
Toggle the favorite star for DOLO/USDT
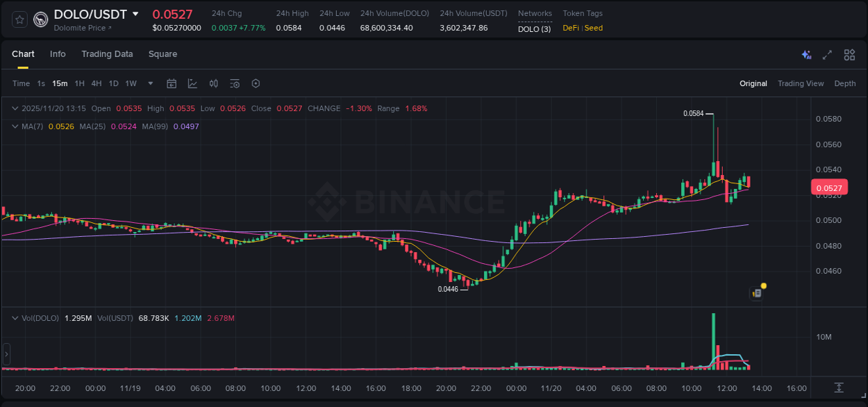pyautogui.click(x=19, y=19)
